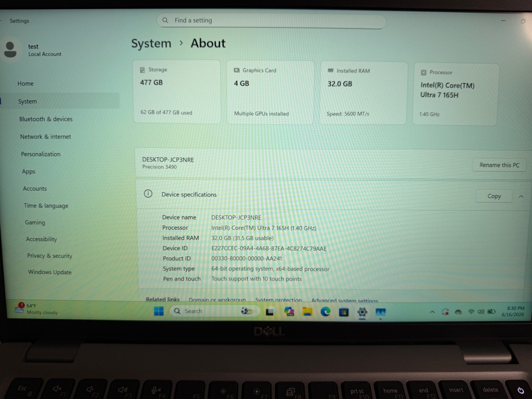Click the Settings gear taskbar icon
The height and width of the screenshot is (399, 532).
pyautogui.click(x=362, y=312)
